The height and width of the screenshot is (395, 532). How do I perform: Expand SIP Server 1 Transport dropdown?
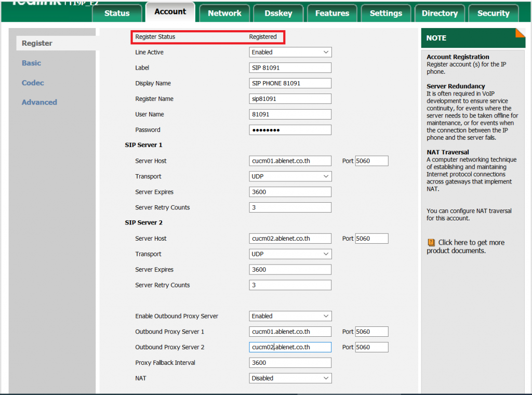coord(290,177)
